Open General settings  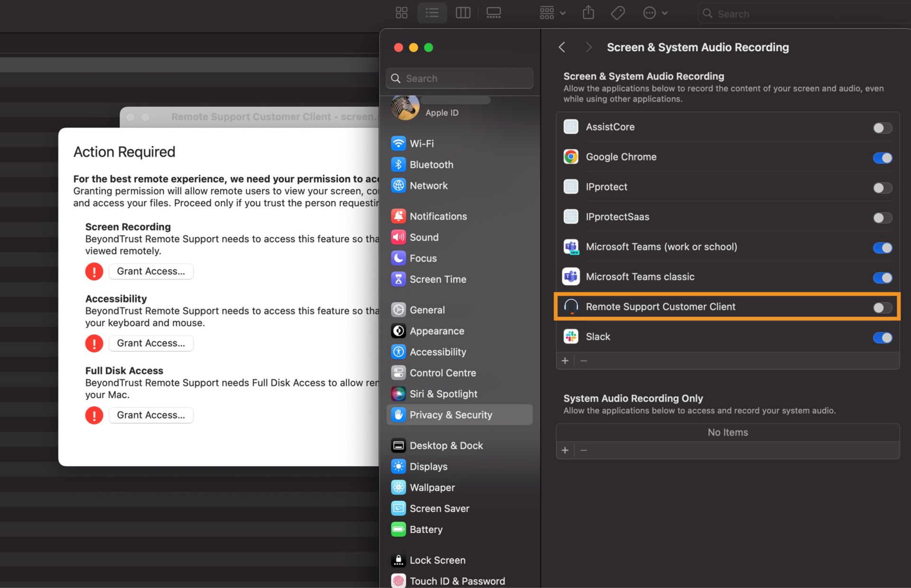[x=459, y=310]
